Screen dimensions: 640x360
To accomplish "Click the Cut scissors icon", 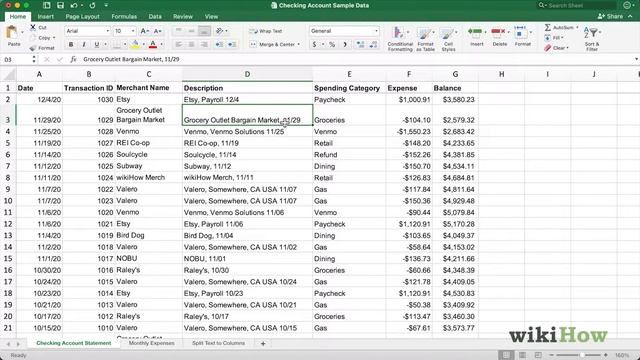I will pyautogui.click(x=33, y=27).
